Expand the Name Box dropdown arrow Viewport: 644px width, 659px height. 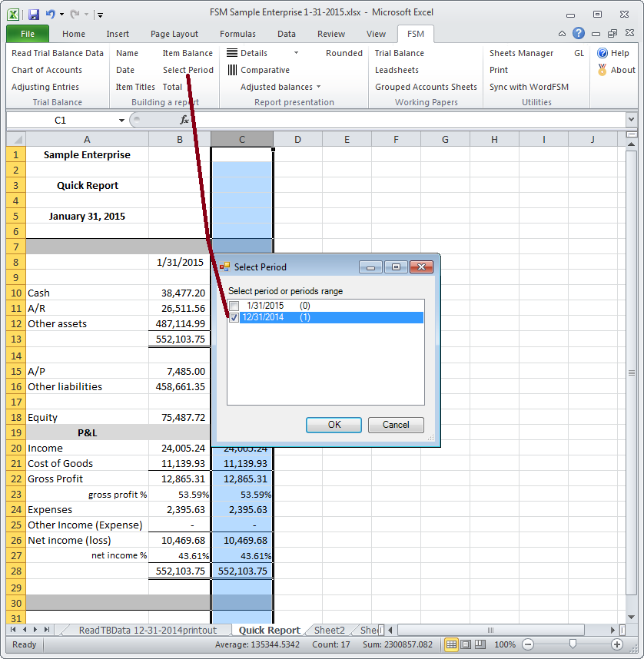pyautogui.click(x=121, y=121)
